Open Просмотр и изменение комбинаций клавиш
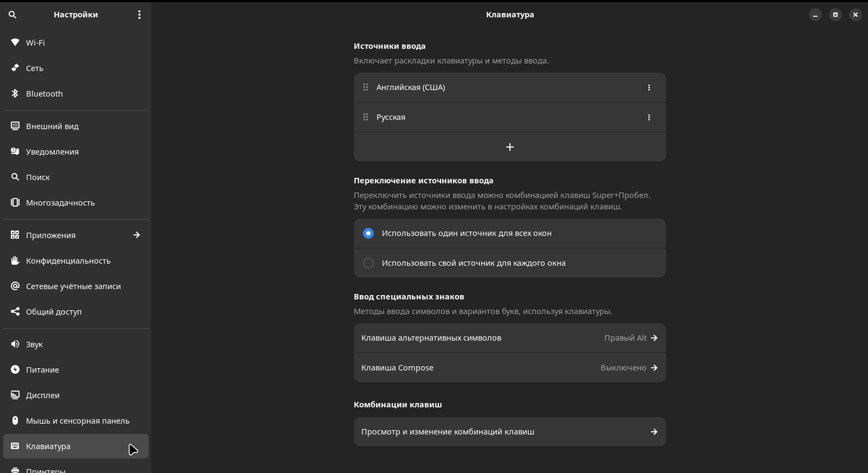868x473 pixels. (509, 432)
